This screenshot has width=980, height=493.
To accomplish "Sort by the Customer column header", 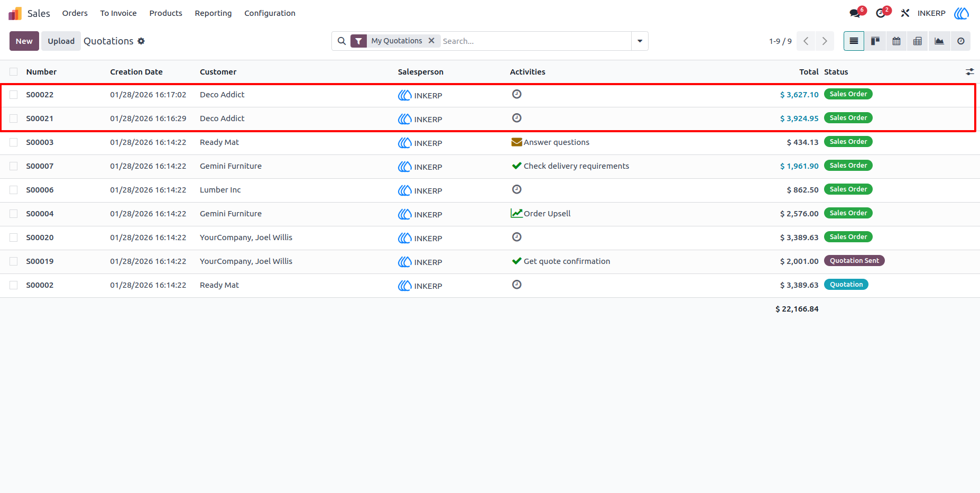I will pos(218,72).
